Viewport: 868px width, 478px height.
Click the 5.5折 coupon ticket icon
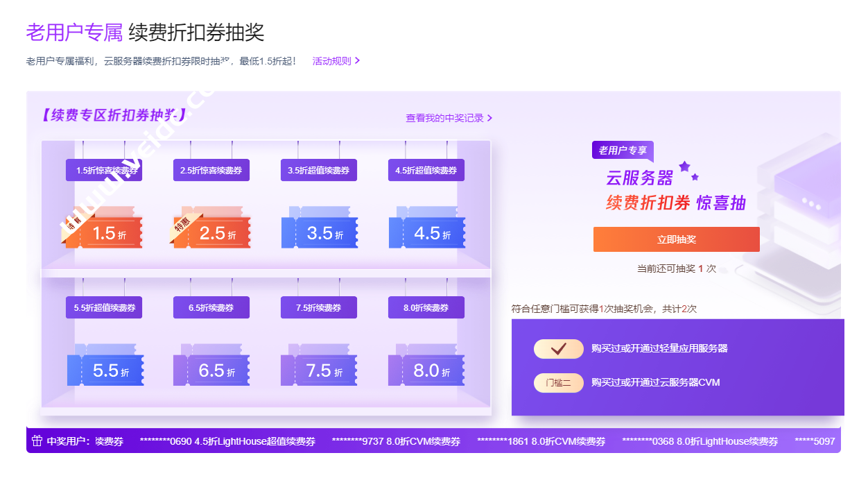(x=105, y=370)
